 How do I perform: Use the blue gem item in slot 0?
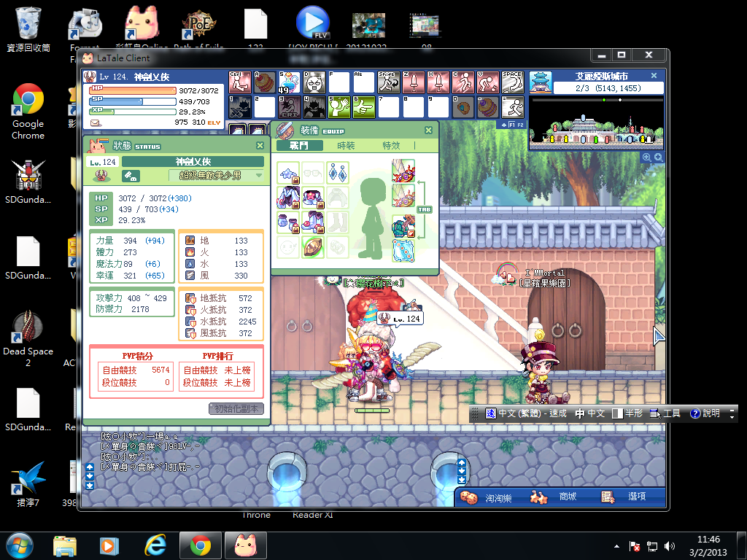pos(463,107)
